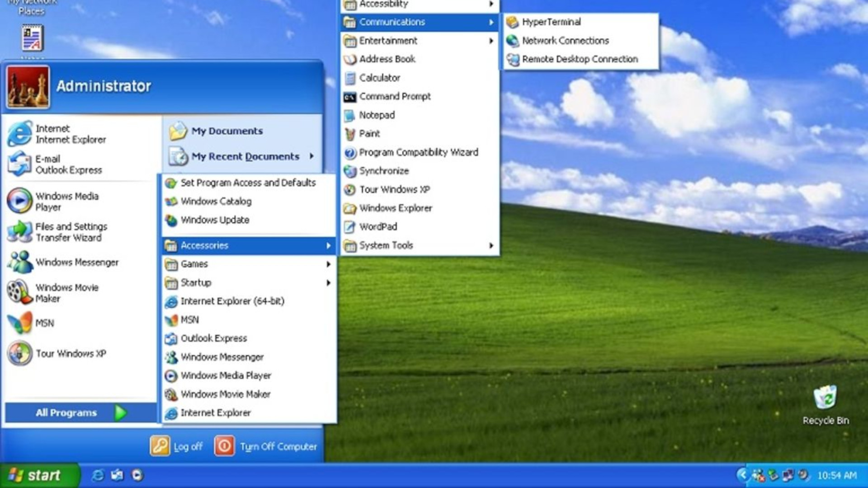The width and height of the screenshot is (868, 488).
Task: Select Windows Update in All Programs
Action: click(x=214, y=220)
